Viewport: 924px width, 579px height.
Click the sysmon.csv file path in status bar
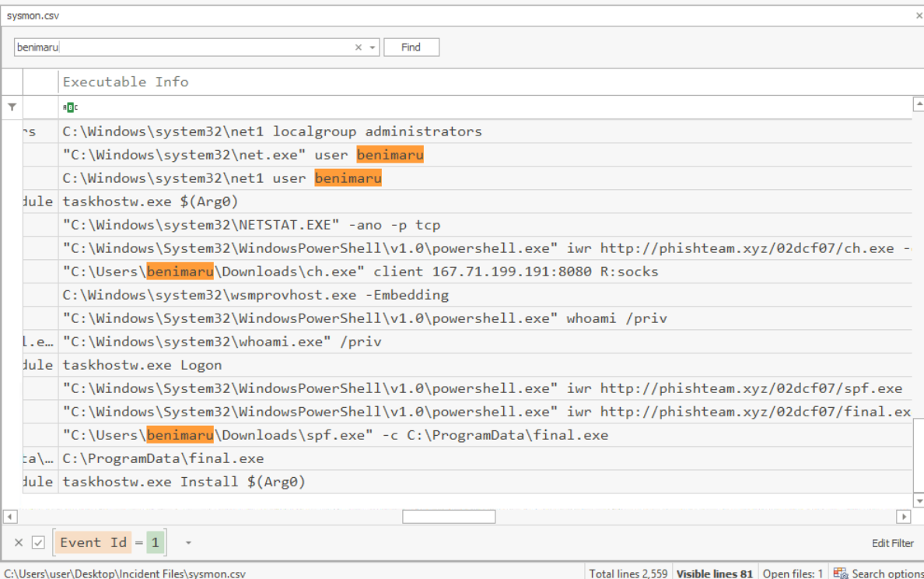pos(125,573)
